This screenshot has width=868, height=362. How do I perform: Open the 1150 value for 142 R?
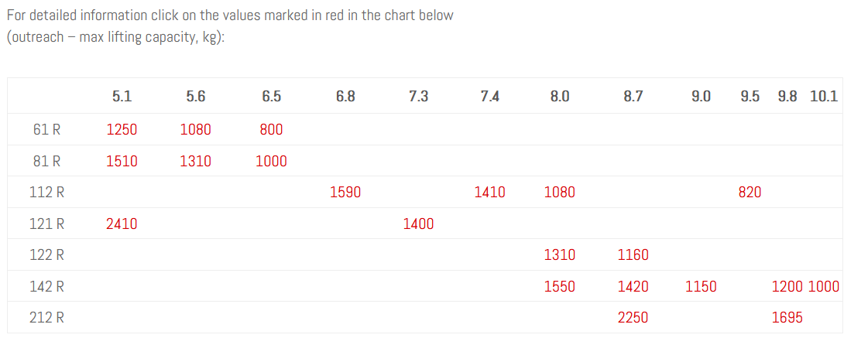pos(701,287)
